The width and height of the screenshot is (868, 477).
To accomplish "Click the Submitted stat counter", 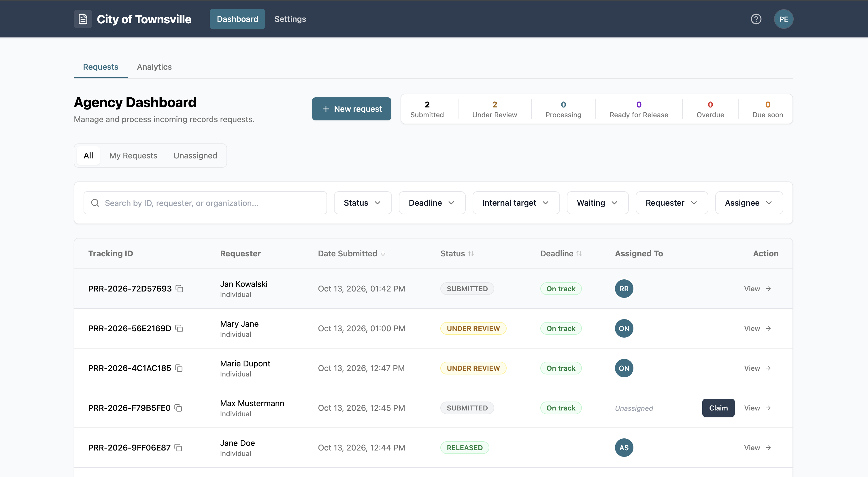I will point(427,109).
